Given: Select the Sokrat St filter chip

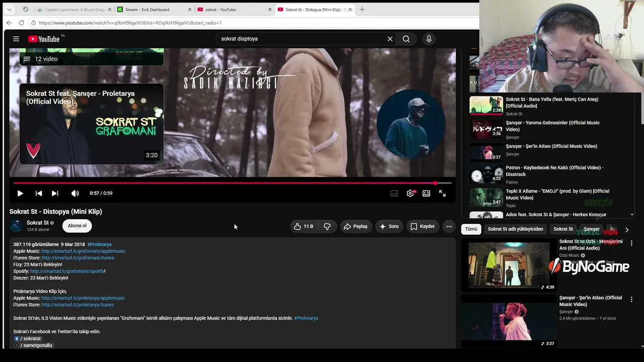Looking at the screenshot, I should [x=563, y=229].
